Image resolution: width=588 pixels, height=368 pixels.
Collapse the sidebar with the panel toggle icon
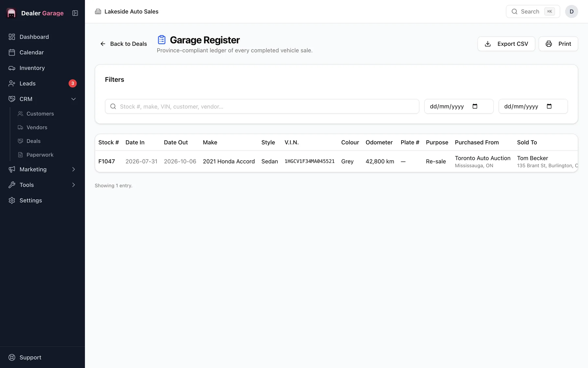tap(75, 13)
